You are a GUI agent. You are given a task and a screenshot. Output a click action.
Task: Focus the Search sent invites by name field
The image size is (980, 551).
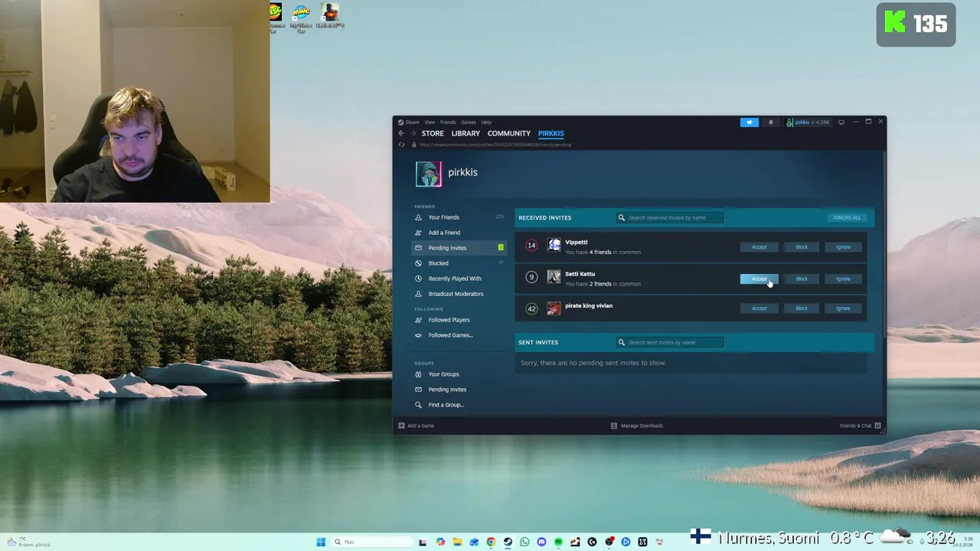tap(670, 342)
